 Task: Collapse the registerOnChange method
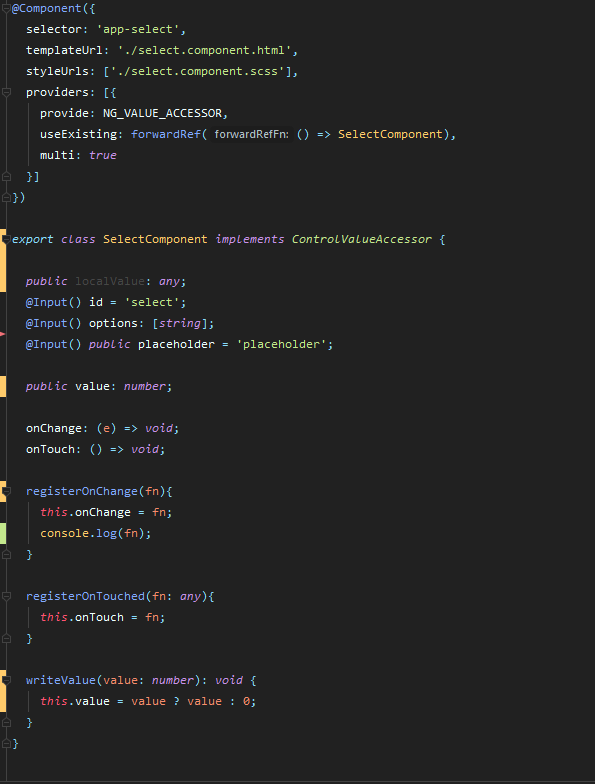coord(6,492)
